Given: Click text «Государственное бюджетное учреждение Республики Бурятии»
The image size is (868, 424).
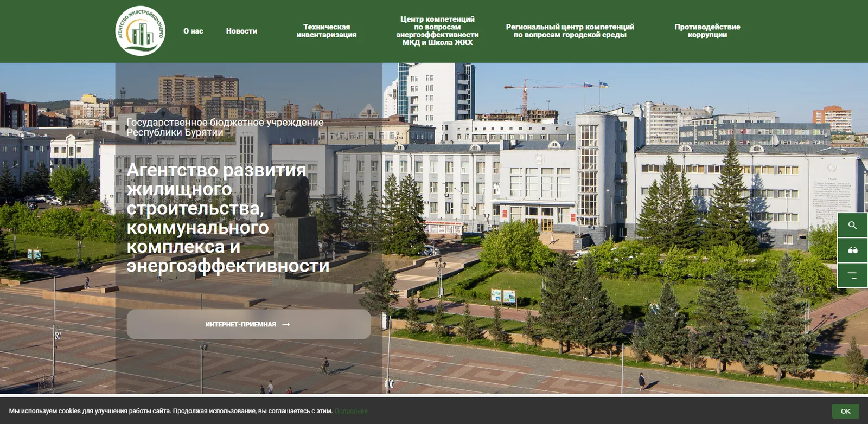Looking at the screenshot, I should [x=225, y=127].
